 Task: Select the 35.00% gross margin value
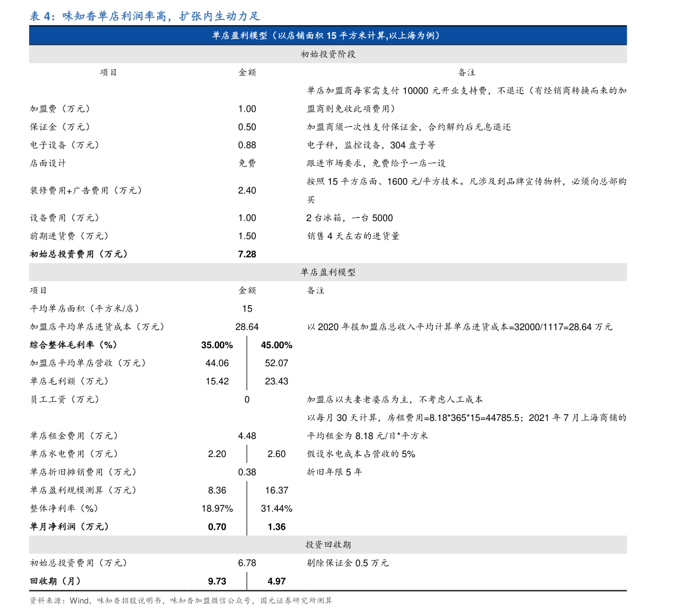pos(218,345)
